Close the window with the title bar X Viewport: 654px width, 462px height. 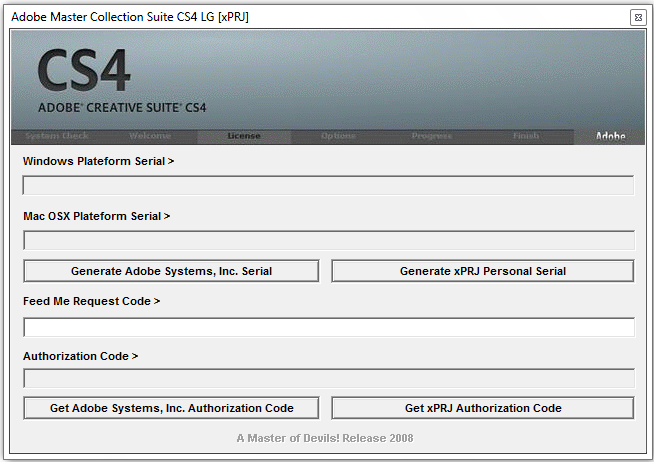pos(638,18)
